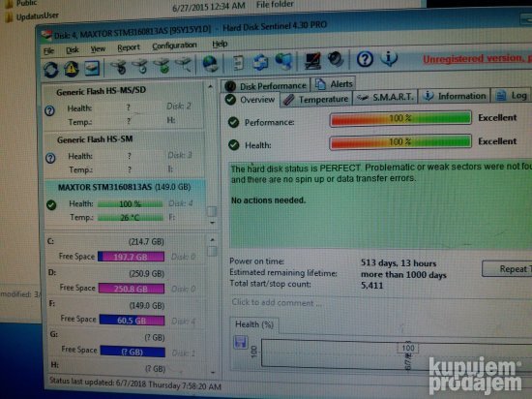The width and height of the screenshot is (532, 399).
Task: Open the Report menu
Action: coord(129,47)
